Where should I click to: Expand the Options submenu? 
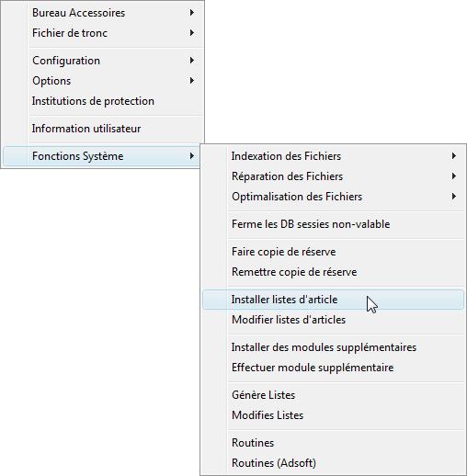(102, 81)
